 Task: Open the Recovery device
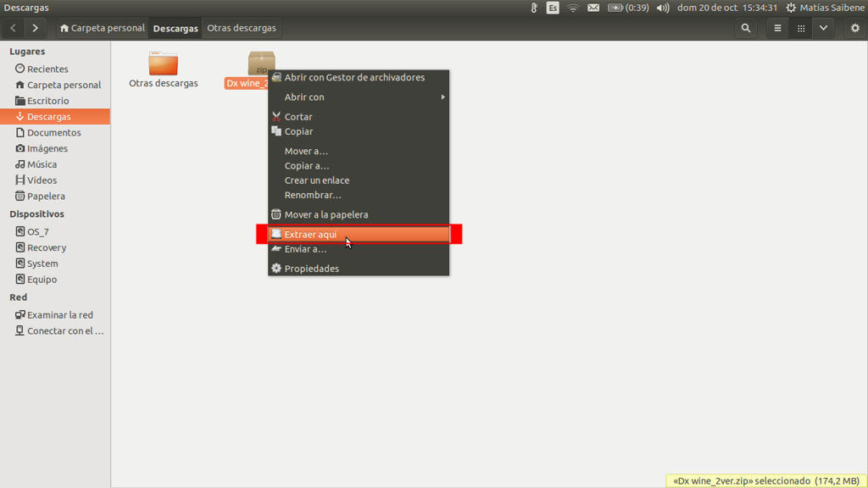pos(55,247)
